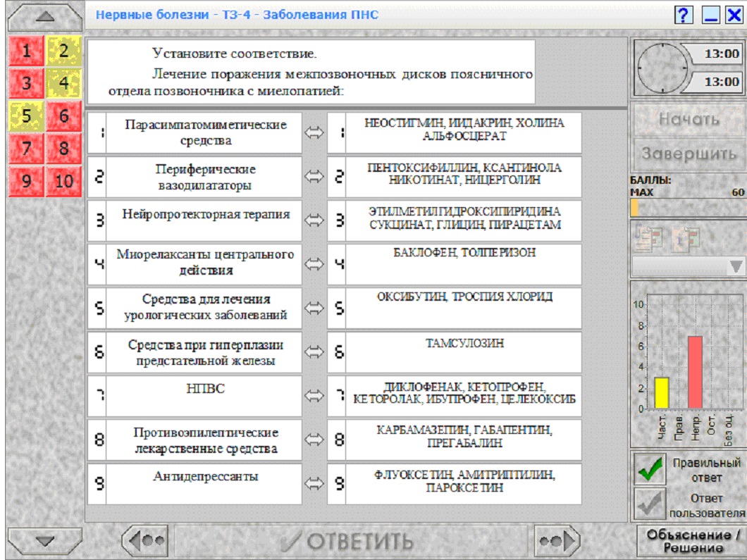Image resolution: width=747 pixels, height=560 pixels.
Task: Click the ОТВЕТИТЬ button
Action: (351, 540)
